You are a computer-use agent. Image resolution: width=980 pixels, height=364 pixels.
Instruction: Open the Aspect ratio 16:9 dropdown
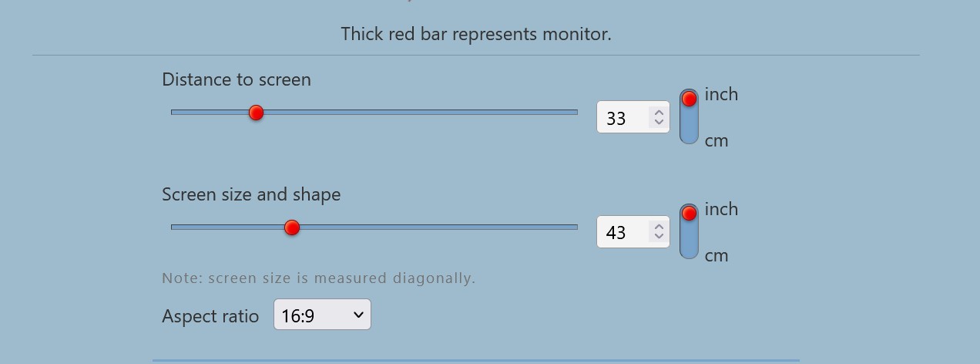[322, 315]
